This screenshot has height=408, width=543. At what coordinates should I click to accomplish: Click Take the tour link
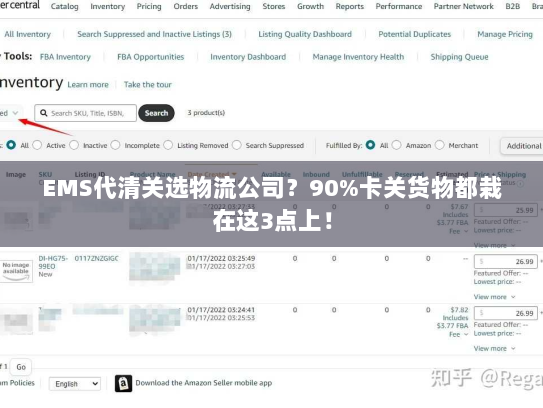coord(148,85)
